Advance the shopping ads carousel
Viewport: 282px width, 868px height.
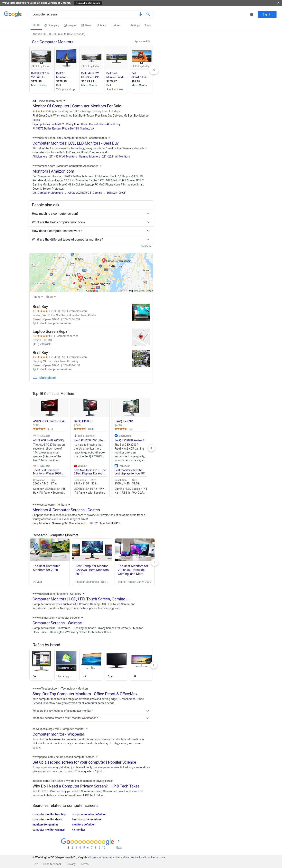pos(154,69)
